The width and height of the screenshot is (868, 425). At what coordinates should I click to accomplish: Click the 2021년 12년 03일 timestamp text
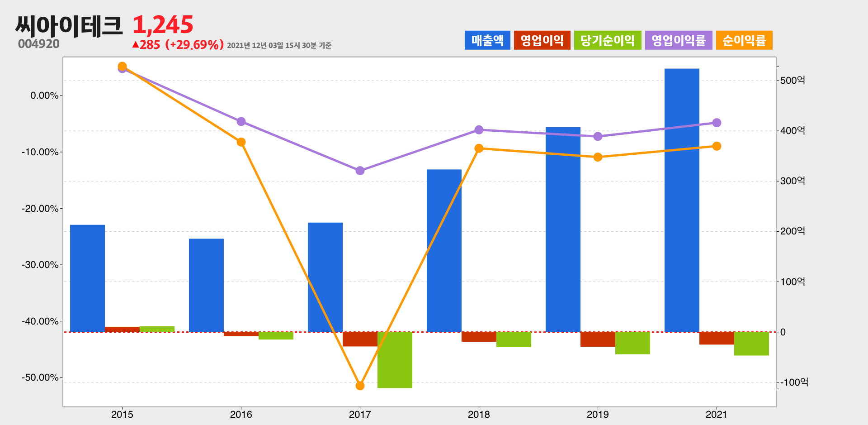pyautogui.click(x=279, y=45)
